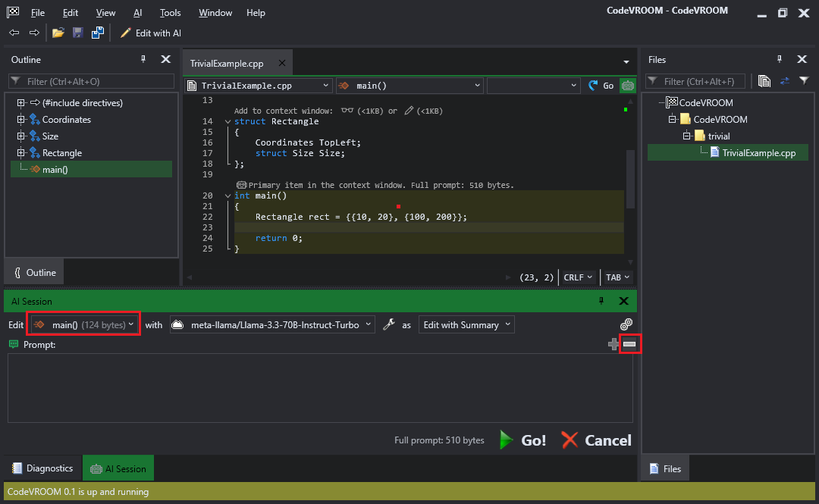
Task: Open the TrivialExample.cpp file dropdown
Action: (x=259, y=86)
